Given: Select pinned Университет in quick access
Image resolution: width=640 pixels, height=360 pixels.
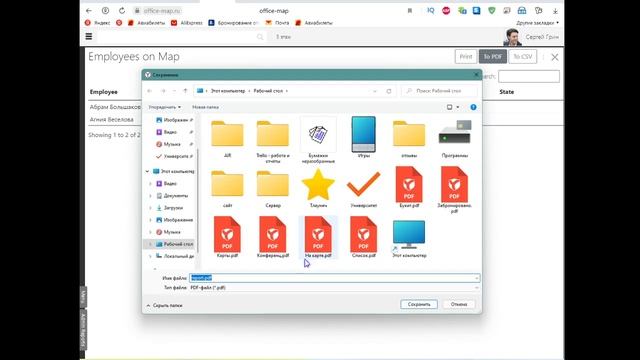Looking at the screenshot, I should 174,156.
